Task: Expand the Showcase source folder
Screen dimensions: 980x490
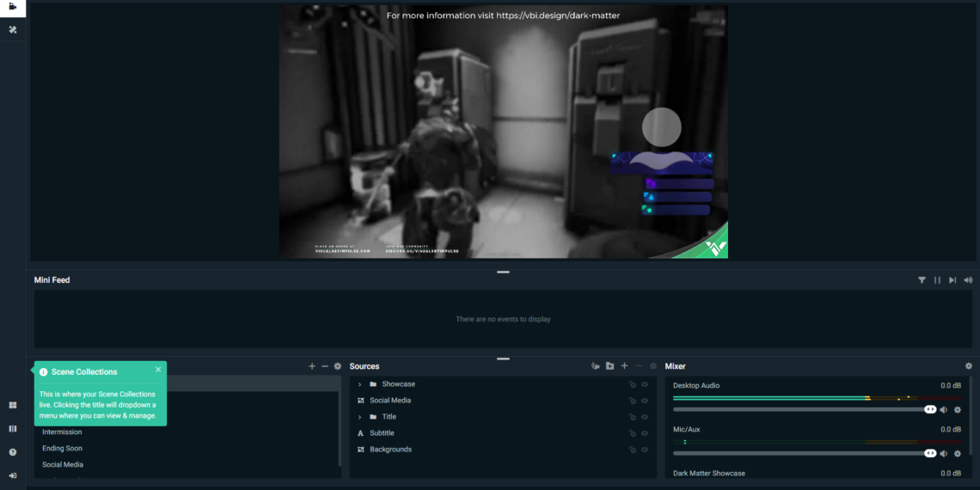Action: point(359,384)
